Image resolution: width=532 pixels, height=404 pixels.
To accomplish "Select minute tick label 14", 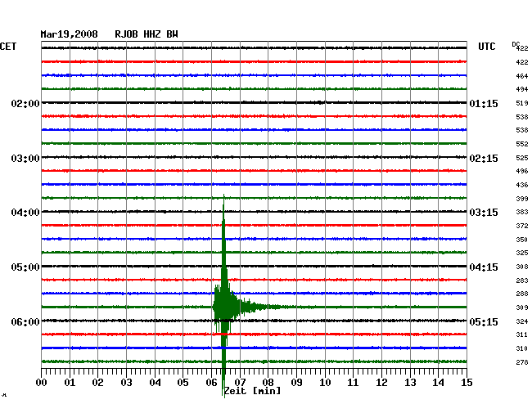I will pyautogui.click(x=438, y=383).
